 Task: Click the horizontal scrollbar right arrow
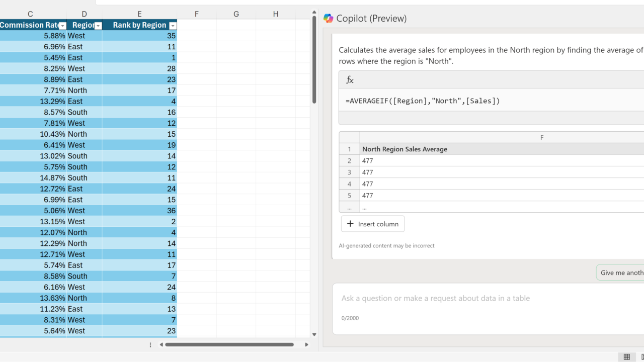[x=306, y=345]
